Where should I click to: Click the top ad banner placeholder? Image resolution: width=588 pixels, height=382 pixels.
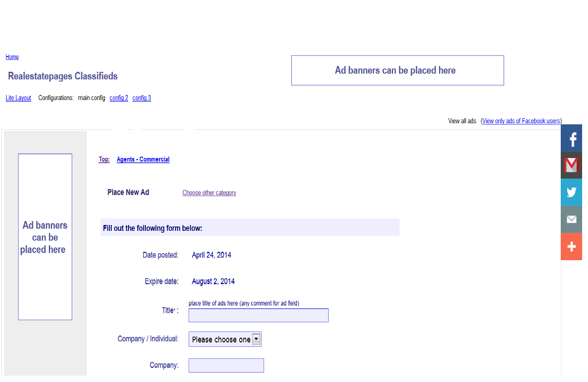pos(397,70)
